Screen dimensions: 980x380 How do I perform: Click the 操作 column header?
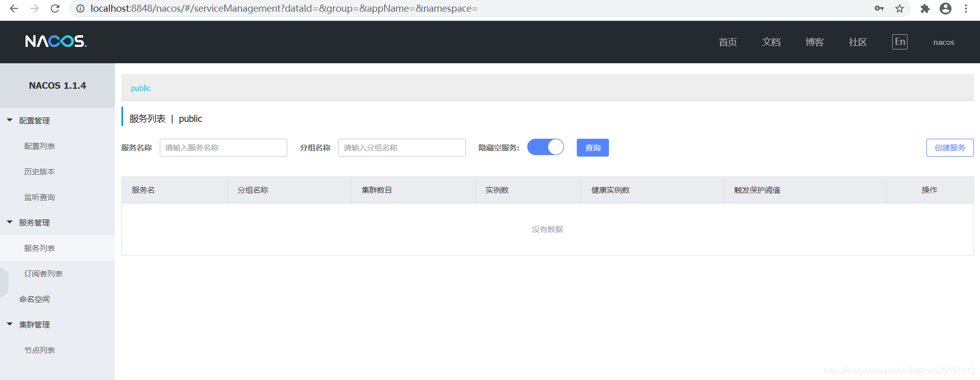coord(929,190)
